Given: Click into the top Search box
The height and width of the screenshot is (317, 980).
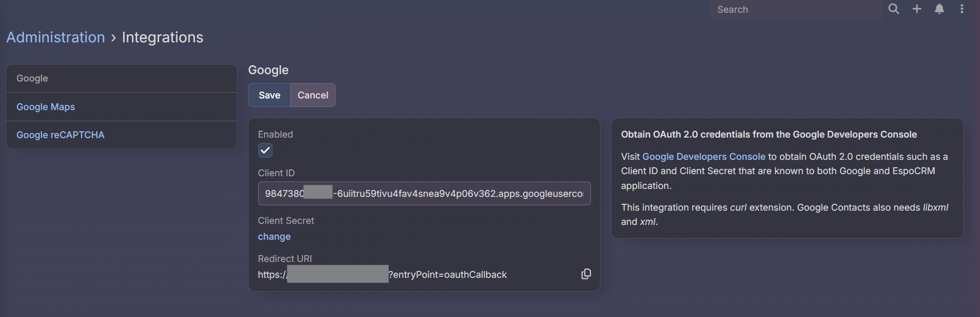Looking at the screenshot, I should [795, 10].
